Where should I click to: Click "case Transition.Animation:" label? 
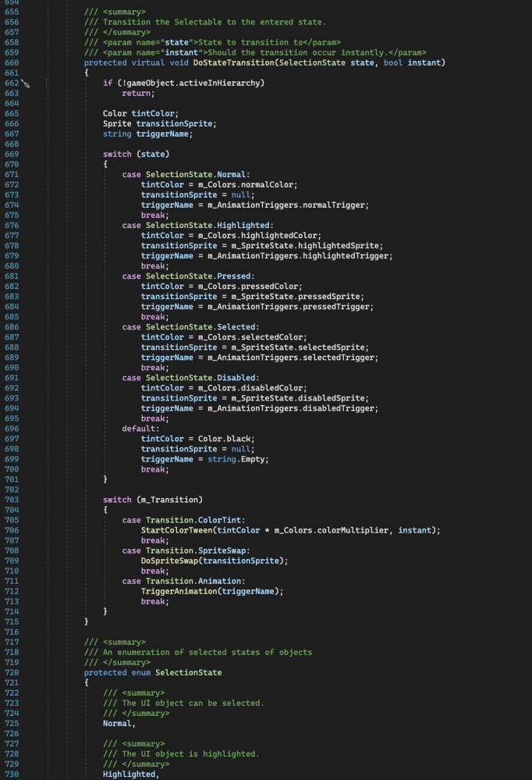(184, 581)
